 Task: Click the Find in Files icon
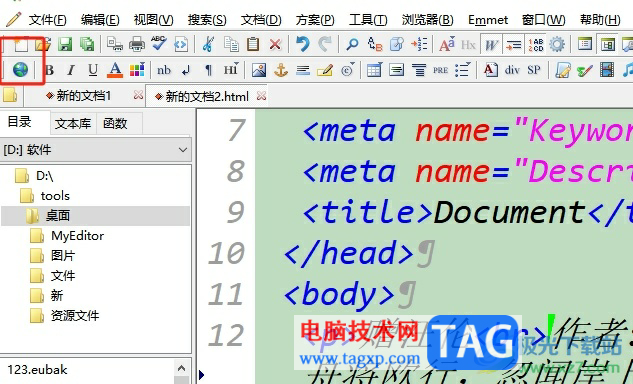click(x=397, y=44)
